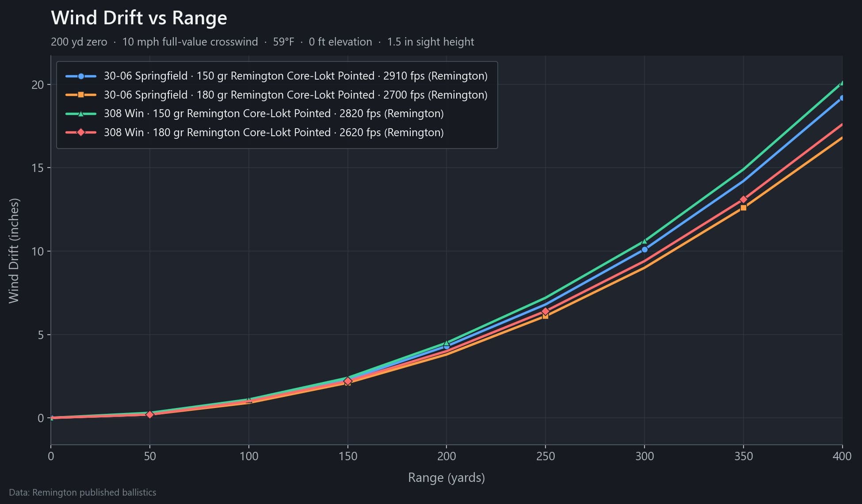Select the red diamond data point at 150 yards
The width and height of the screenshot is (862, 504).
(x=348, y=381)
